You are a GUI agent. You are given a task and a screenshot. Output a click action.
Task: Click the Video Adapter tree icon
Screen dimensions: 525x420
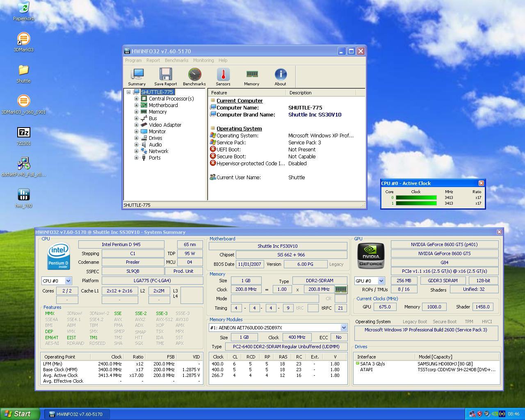point(144,125)
